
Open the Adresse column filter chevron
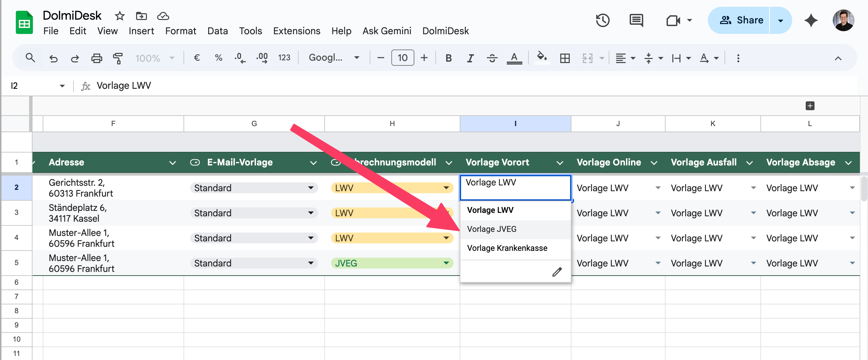click(x=172, y=163)
